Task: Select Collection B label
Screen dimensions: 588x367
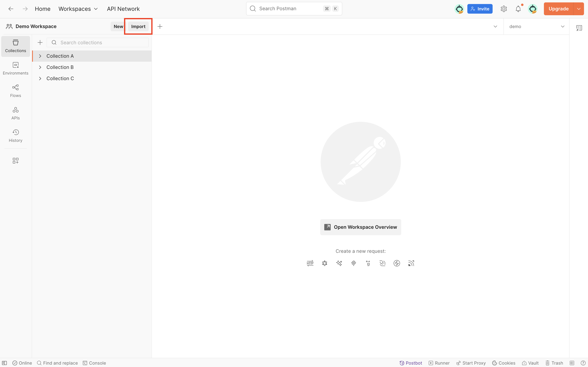Action: tap(60, 67)
